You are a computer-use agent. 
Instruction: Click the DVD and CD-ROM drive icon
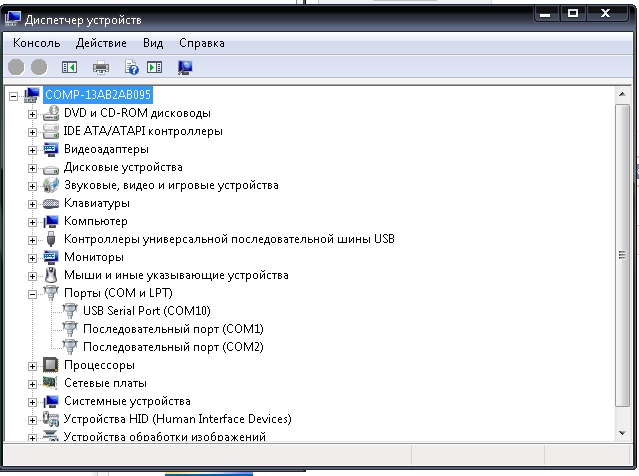[51, 113]
